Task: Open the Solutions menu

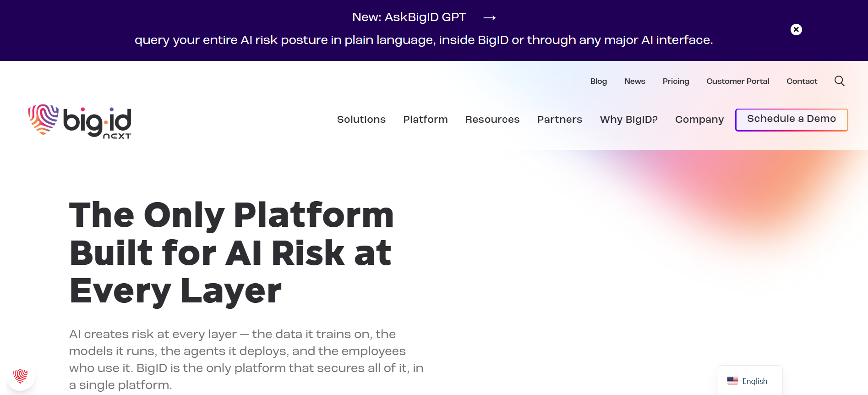Action: tap(361, 120)
